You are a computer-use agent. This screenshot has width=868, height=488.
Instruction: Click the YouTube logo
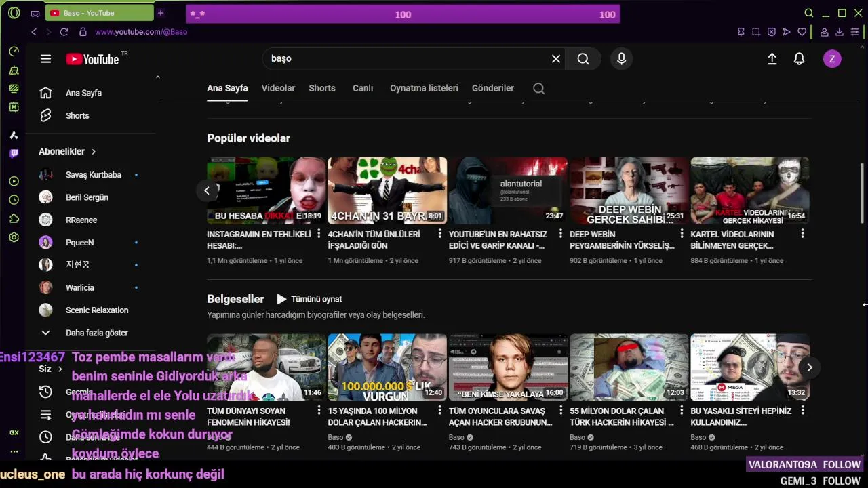[92, 60]
